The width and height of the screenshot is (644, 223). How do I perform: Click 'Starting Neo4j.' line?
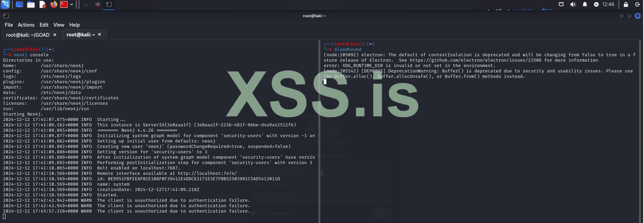(x=23, y=114)
